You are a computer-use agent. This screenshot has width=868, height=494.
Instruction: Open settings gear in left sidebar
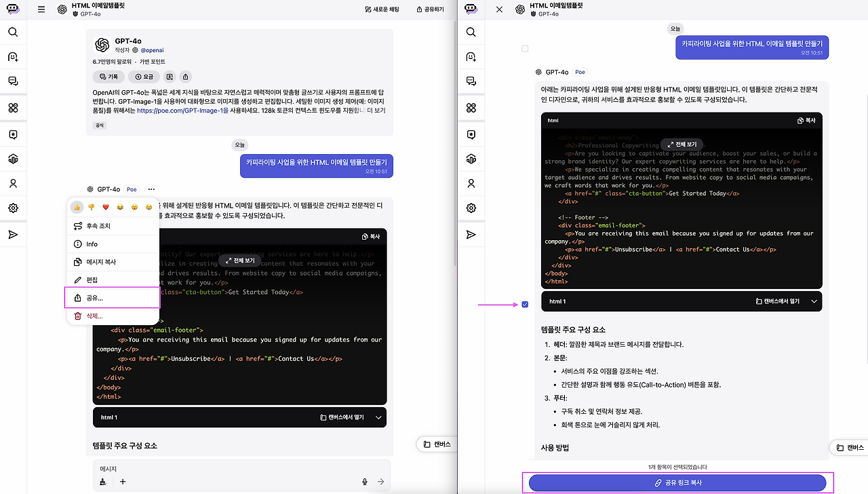13,208
